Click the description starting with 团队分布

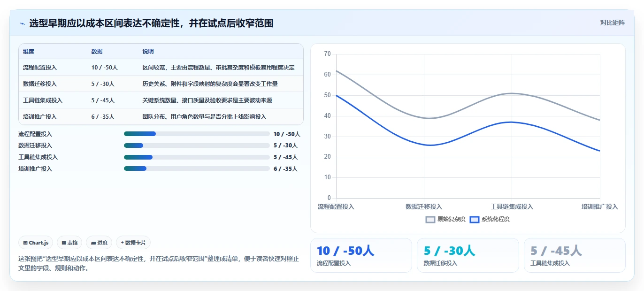pos(205,117)
